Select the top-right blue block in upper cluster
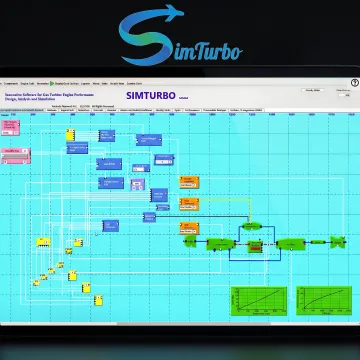The image size is (360, 360). (149, 140)
